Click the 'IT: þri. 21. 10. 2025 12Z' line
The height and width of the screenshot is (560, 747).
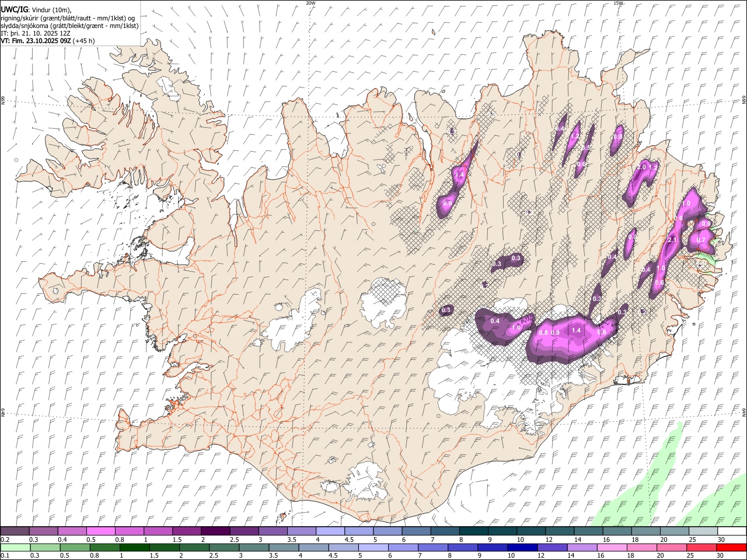35,33
